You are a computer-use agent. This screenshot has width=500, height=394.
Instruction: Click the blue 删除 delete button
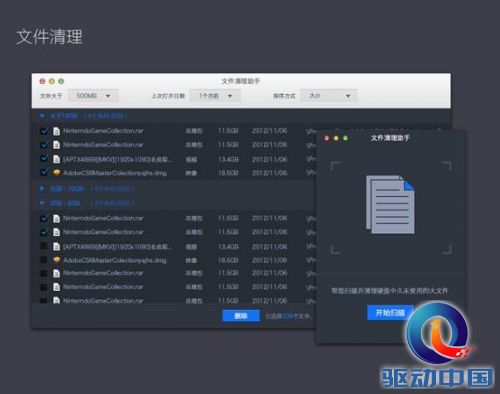point(241,316)
